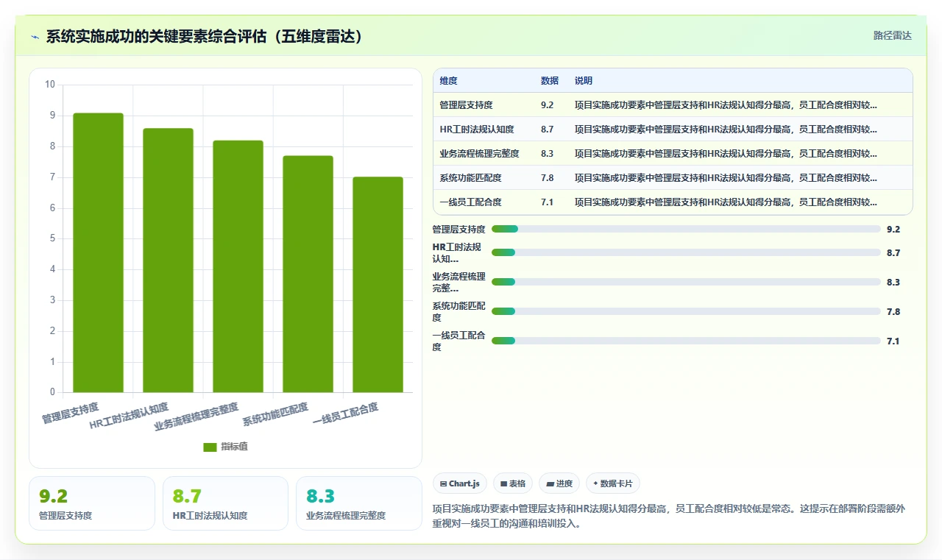942x560 pixels.
Task: Click the 7.1 value beside the progress bar
Action: [893, 341]
